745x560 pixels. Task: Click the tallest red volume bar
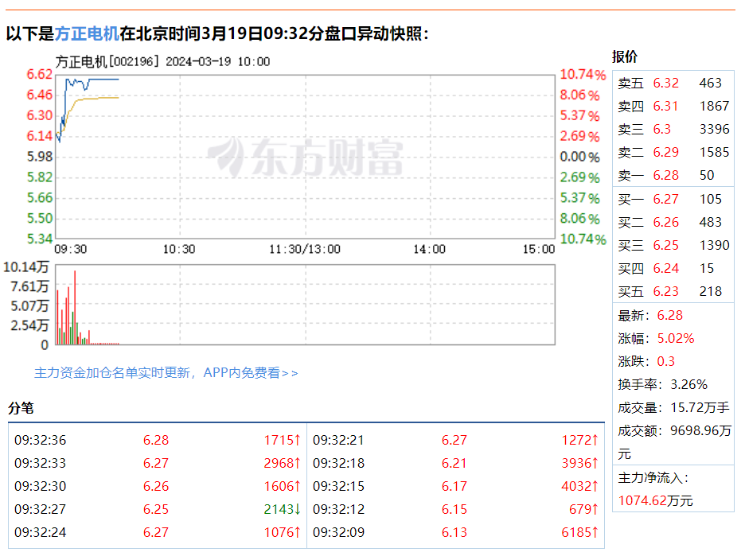tap(75, 307)
